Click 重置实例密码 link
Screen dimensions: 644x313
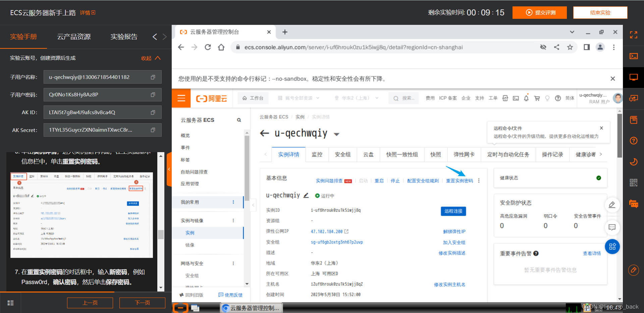point(459,181)
